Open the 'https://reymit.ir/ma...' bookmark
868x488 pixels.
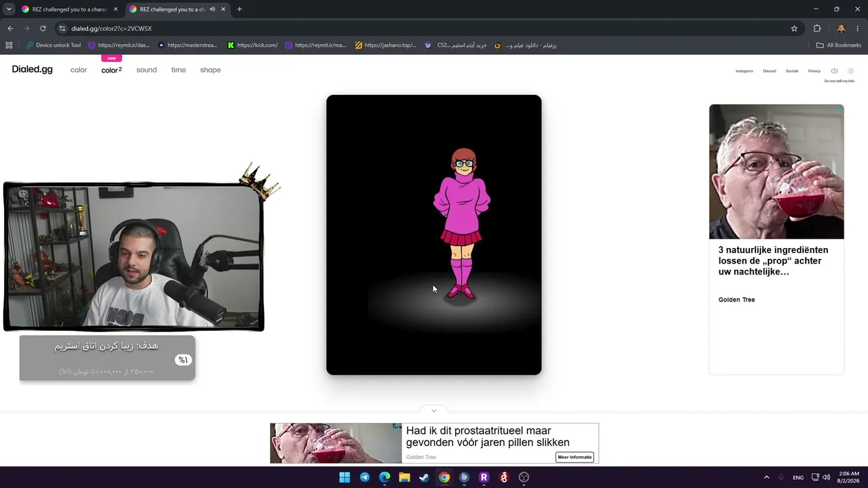316,45
